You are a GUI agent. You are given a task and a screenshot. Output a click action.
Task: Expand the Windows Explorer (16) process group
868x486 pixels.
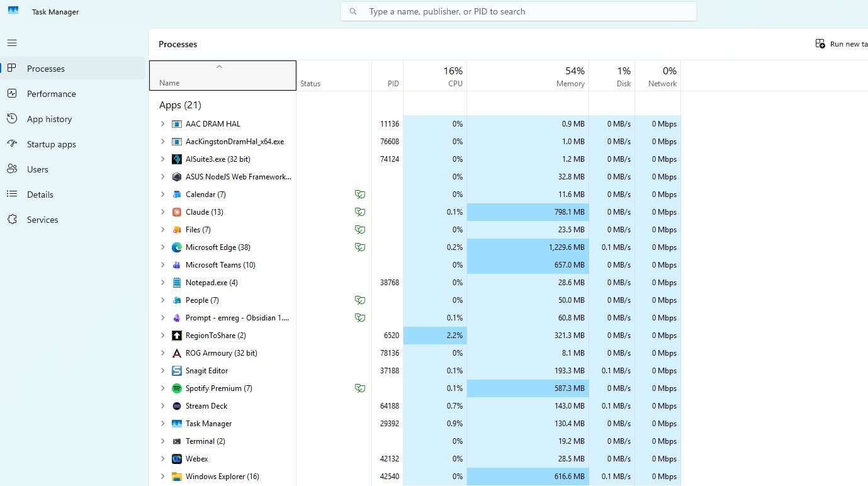[162, 477]
